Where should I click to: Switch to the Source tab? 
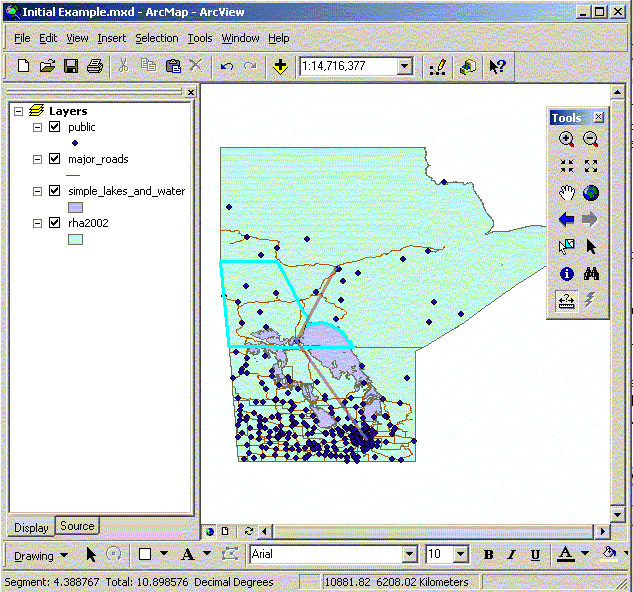77,526
